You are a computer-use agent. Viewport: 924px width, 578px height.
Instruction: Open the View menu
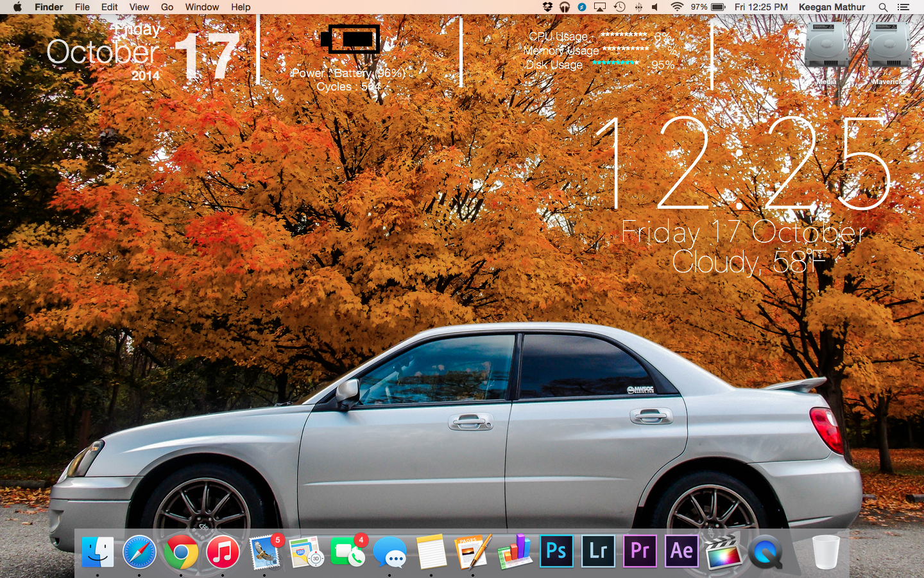pos(139,7)
